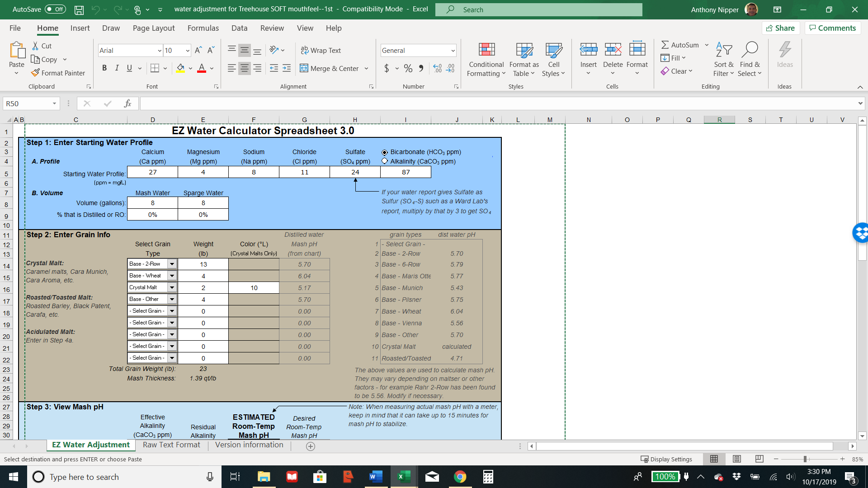Open Base - 2-Row grain dropdown
868x488 pixels.
point(172,264)
